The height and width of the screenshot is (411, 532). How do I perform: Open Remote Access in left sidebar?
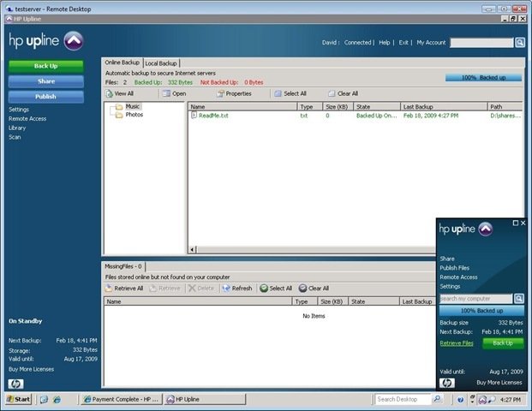[27, 119]
